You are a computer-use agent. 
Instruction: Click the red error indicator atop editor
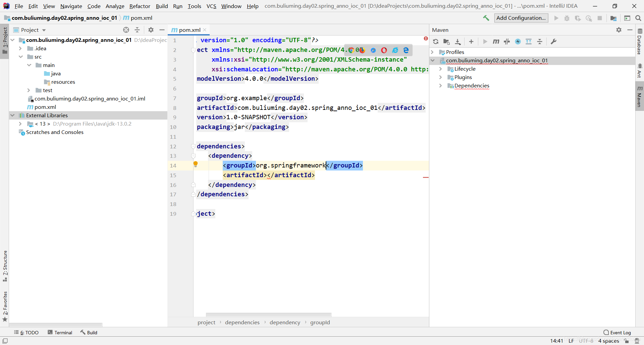[426, 39]
